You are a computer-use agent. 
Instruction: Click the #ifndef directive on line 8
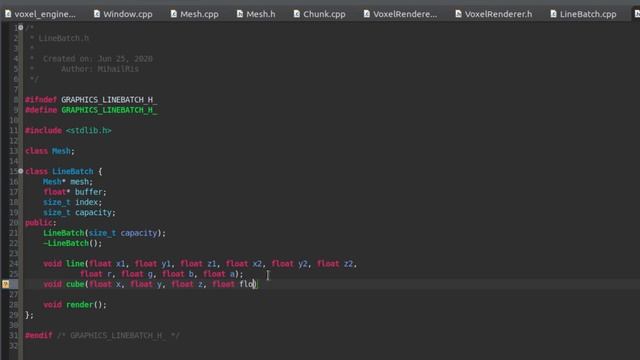pyautogui.click(x=41, y=100)
